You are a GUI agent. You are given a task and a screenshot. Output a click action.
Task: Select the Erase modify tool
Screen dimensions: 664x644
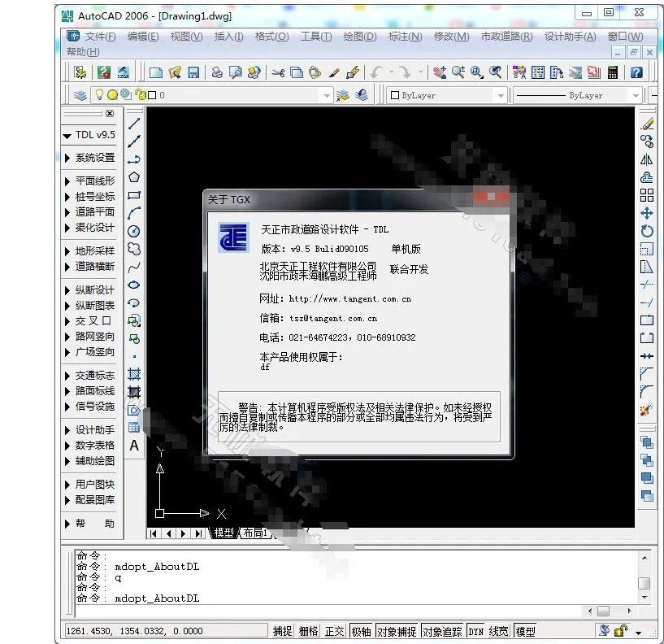(647, 124)
